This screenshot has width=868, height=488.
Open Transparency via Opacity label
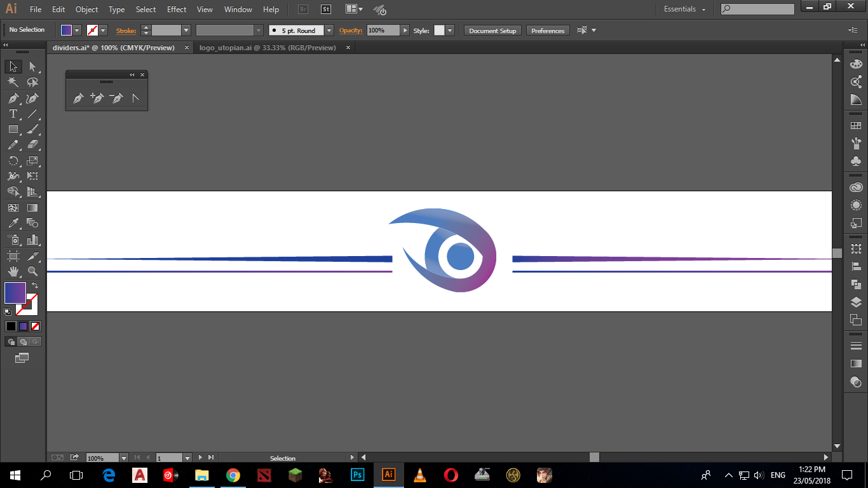click(x=350, y=30)
